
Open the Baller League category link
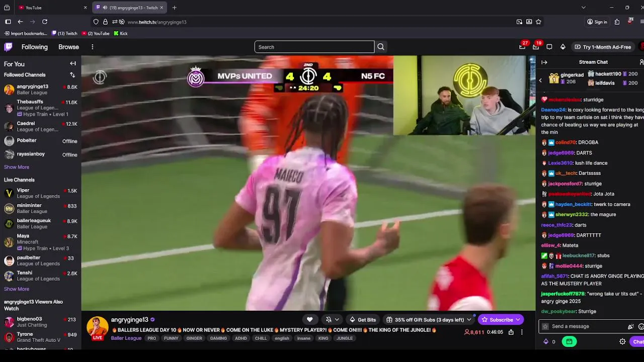[126, 338]
